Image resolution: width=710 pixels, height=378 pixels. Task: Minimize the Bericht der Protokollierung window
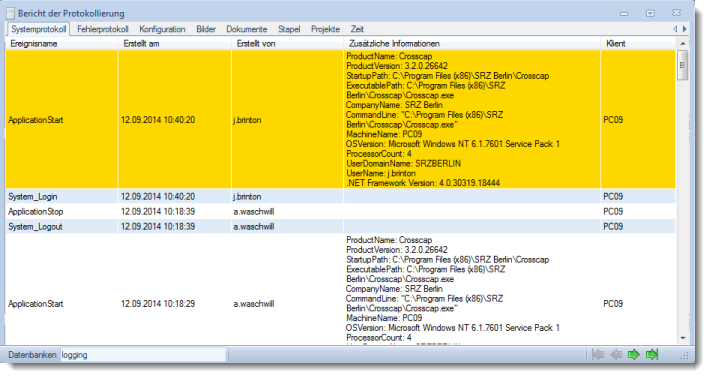pos(624,14)
